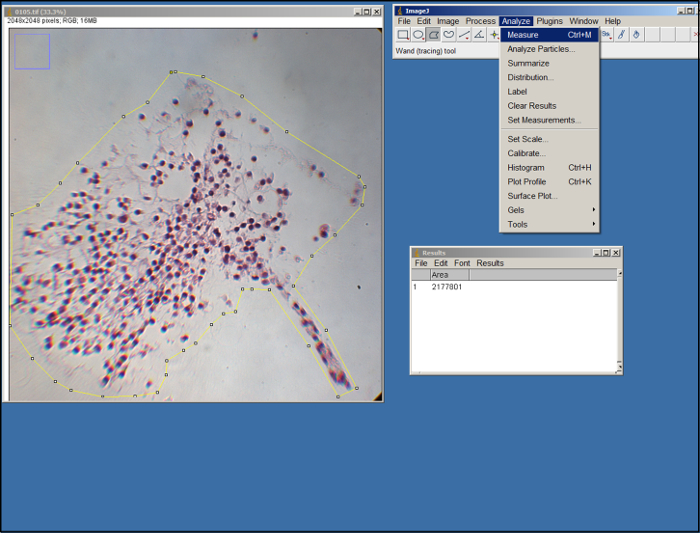Select the Color picker dropper tool
Viewport: 700px width, 533px height.
[621, 35]
